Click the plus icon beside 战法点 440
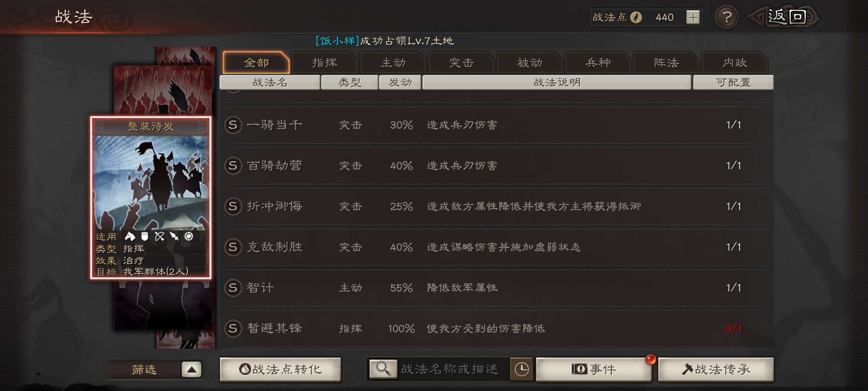 (x=693, y=17)
